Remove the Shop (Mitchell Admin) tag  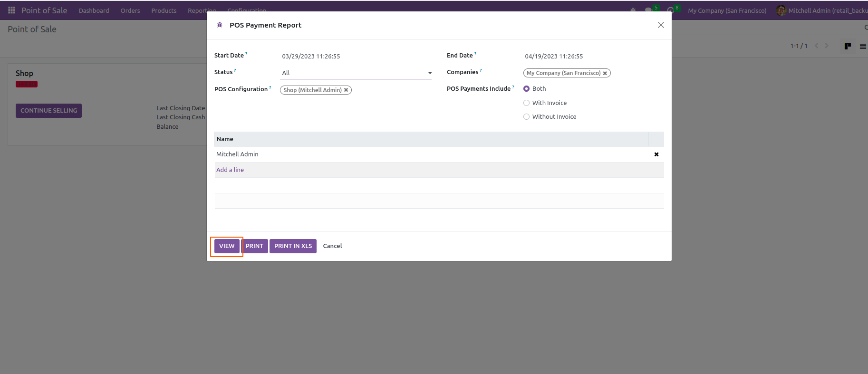tap(346, 90)
